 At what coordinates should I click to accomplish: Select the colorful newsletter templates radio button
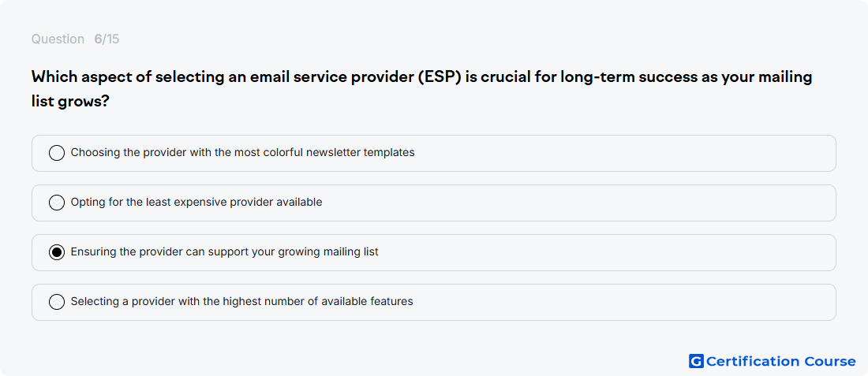point(57,153)
